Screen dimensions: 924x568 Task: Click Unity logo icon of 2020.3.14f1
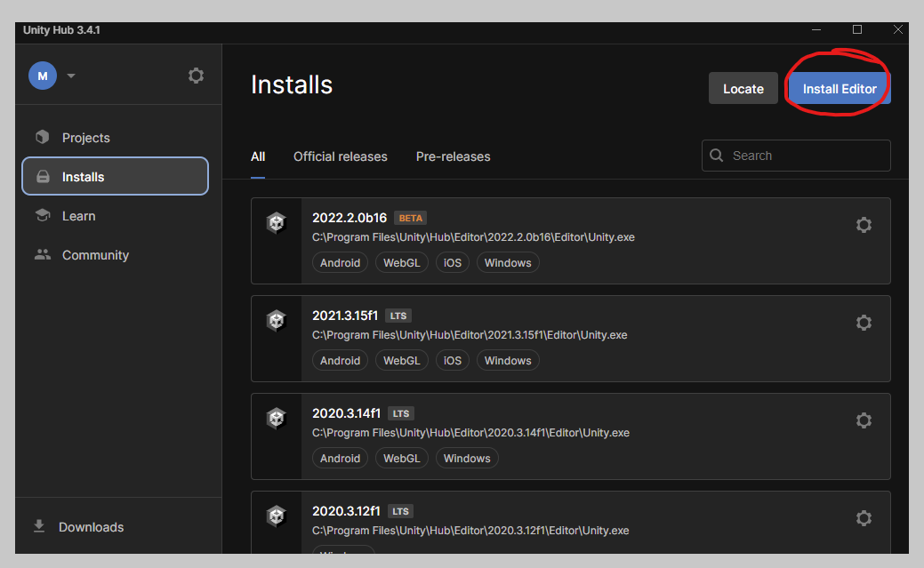click(x=276, y=419)
